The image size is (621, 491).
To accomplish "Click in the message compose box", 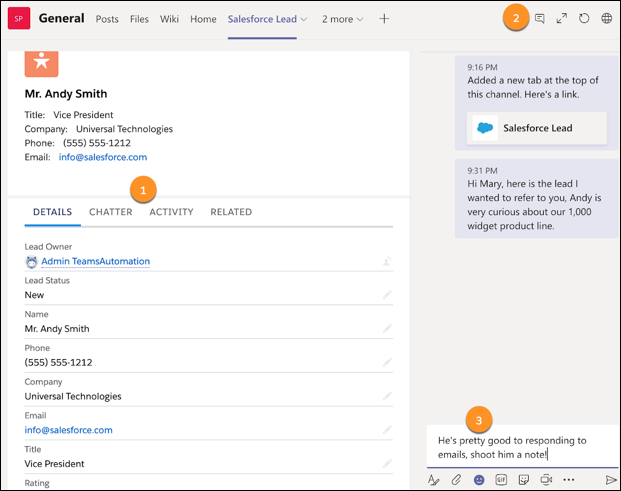I will (522, 447).
